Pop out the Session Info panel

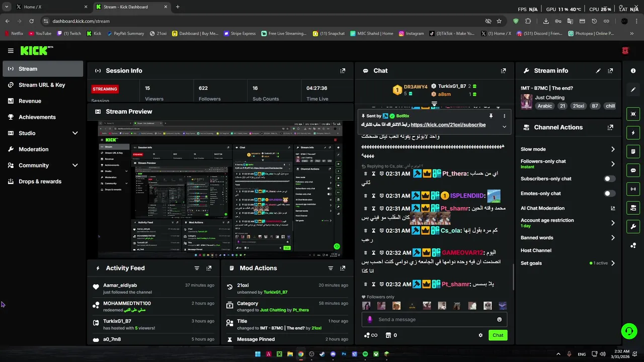pos(343,71)
